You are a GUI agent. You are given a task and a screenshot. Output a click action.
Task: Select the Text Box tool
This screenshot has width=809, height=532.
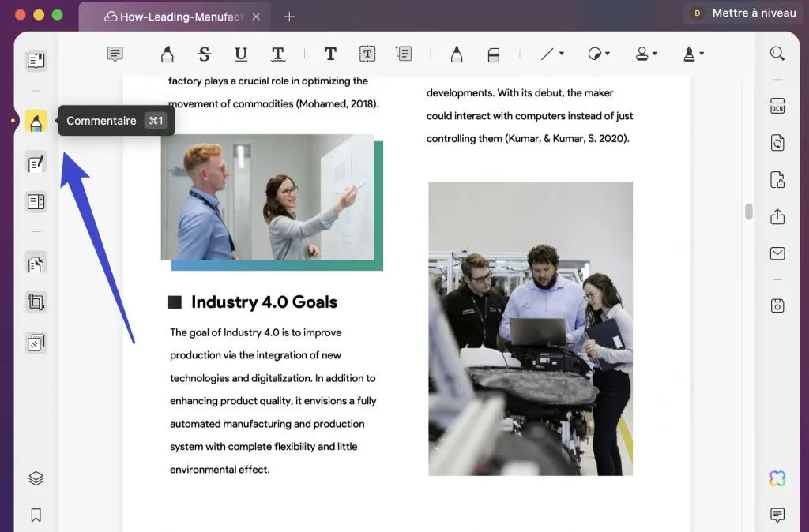(x=367, y=54)
